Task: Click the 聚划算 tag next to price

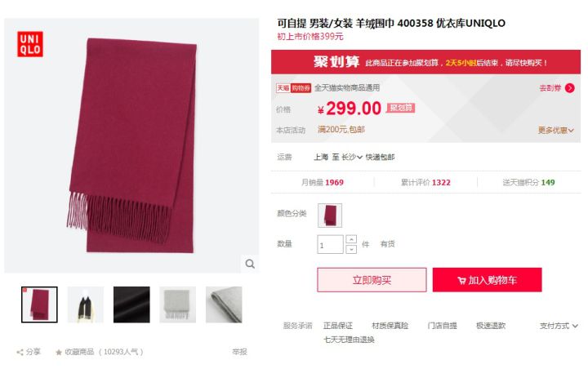Action: (400, 108)
